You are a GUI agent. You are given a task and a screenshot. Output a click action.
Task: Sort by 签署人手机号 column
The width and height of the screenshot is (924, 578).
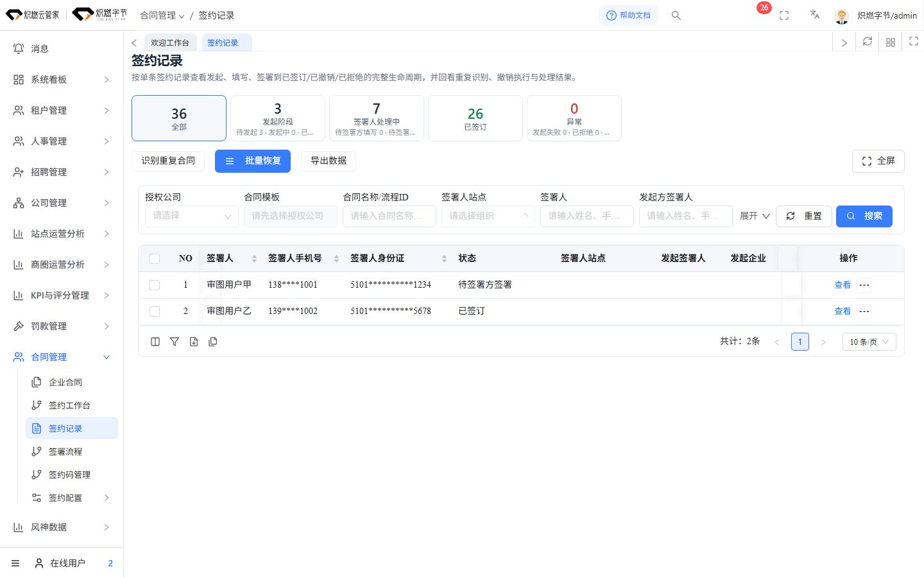[336, 259]
